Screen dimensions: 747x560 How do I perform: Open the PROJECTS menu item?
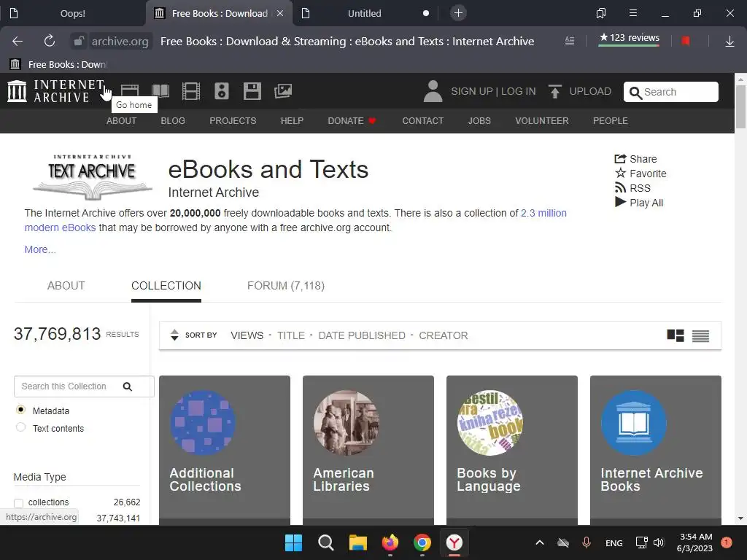click(233, 121)
